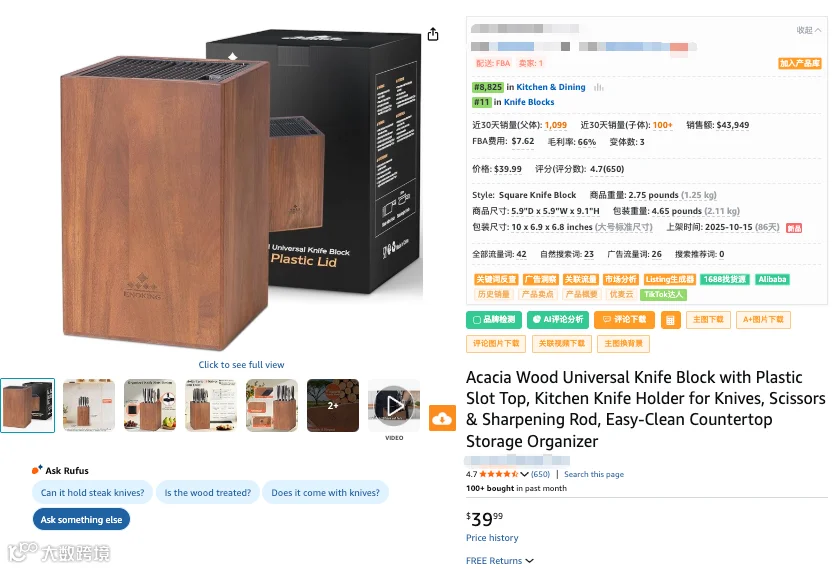The height and width of the screenshot is (569, 837).
Task: Click the Ask Rufus sparkle icon
Action: coord(36,470)
